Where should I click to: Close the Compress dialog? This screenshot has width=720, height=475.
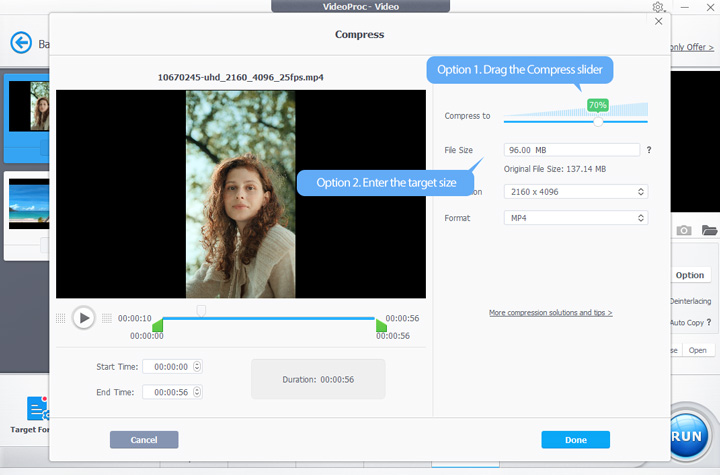click(x=658, y=21)
